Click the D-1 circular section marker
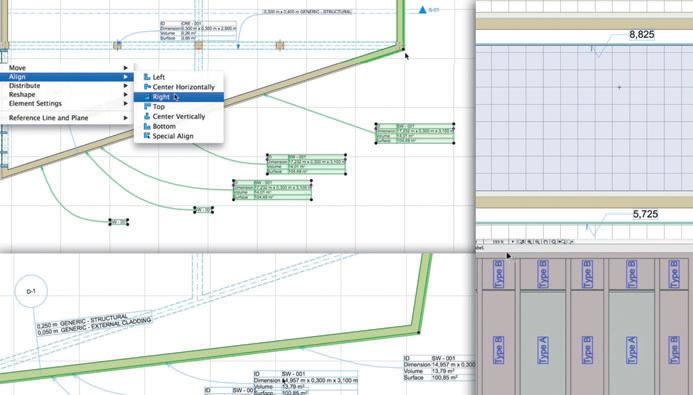The image size is (693, 395). tap(31, 292)
